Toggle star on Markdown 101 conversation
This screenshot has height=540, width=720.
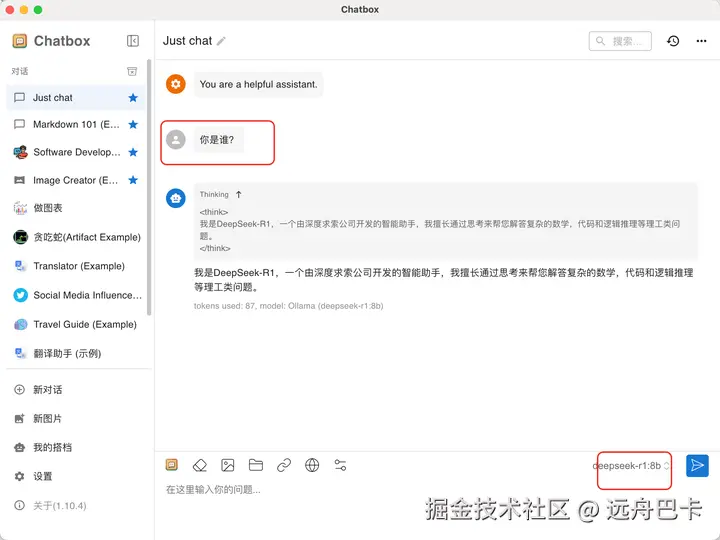[133, 124]
